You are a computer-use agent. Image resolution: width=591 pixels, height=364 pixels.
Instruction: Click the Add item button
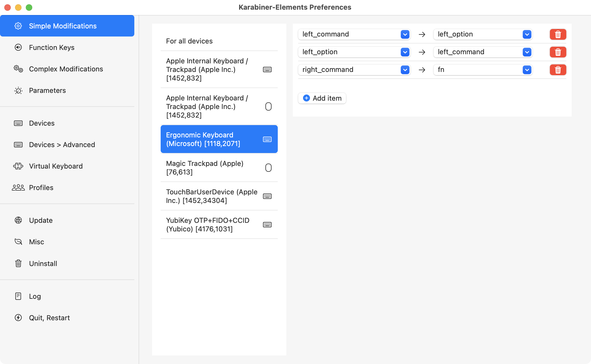[322, 98]
